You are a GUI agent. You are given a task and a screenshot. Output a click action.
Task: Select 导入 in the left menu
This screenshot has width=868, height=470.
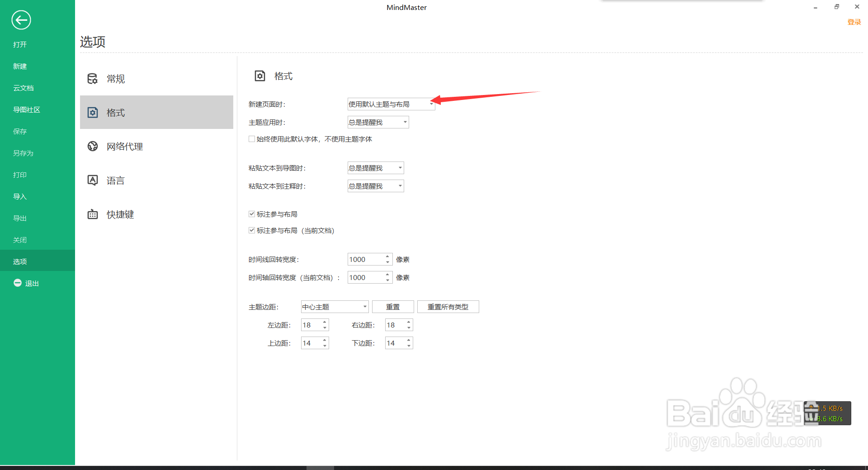[x=20, y=196]
